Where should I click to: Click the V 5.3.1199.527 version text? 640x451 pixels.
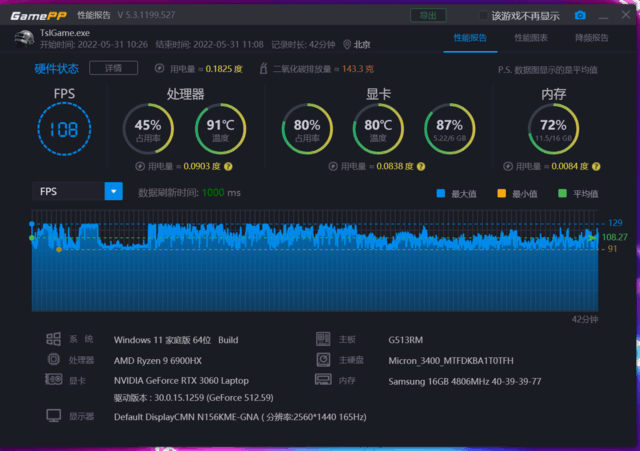pos(147,15)
